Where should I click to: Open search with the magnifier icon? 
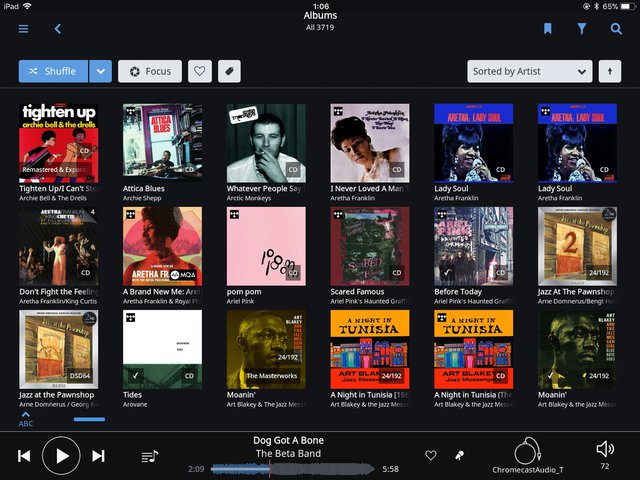pos(616,29)
